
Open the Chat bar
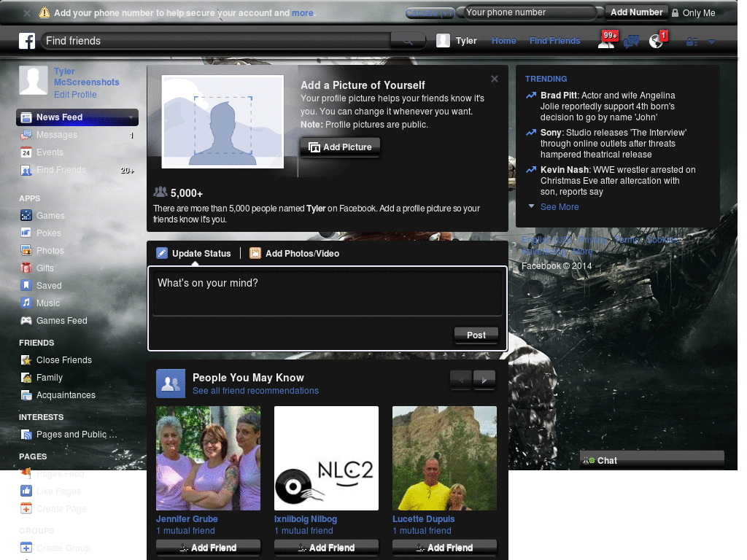coord(651,461)
